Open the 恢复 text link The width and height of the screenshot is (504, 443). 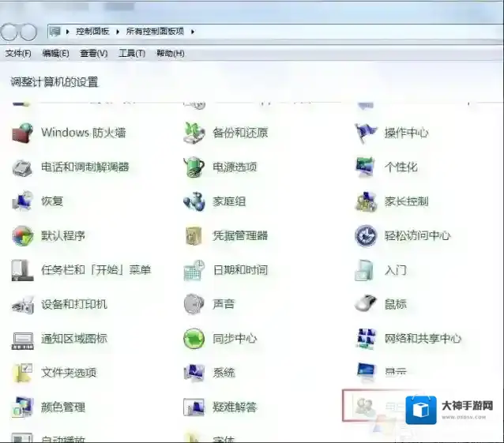coord(52,201)
